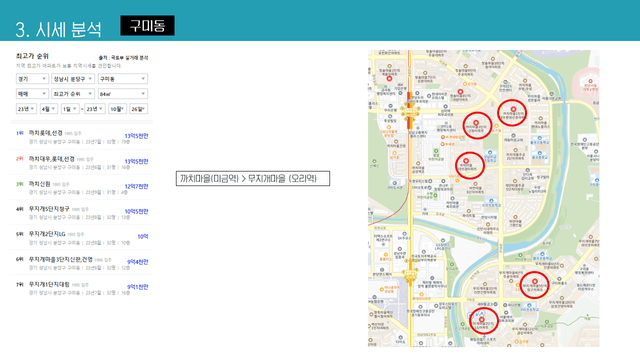Click the red pin in the pink area at map's top-right
640x360 pixels.
[590, 82]
